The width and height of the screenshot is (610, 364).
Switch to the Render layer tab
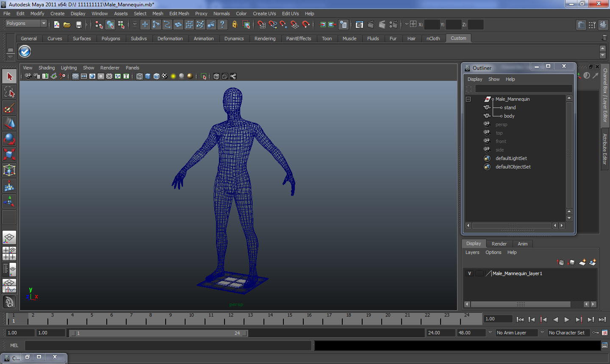pos(499,244)
